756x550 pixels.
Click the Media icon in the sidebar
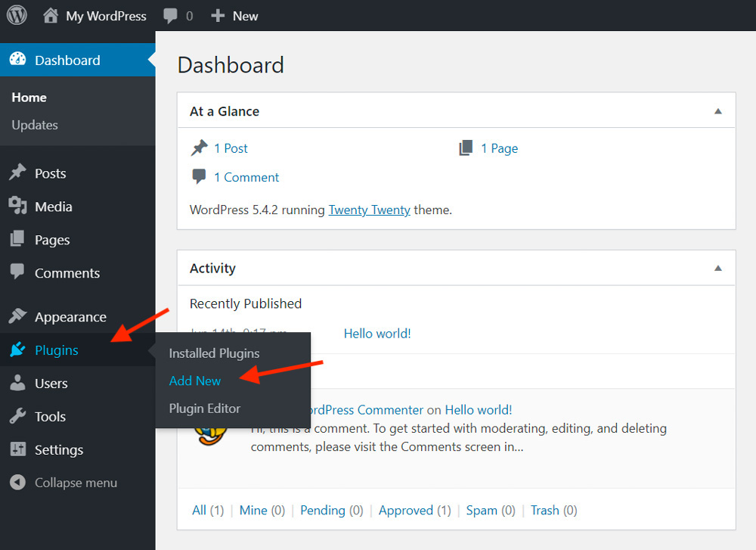[18, 206]
